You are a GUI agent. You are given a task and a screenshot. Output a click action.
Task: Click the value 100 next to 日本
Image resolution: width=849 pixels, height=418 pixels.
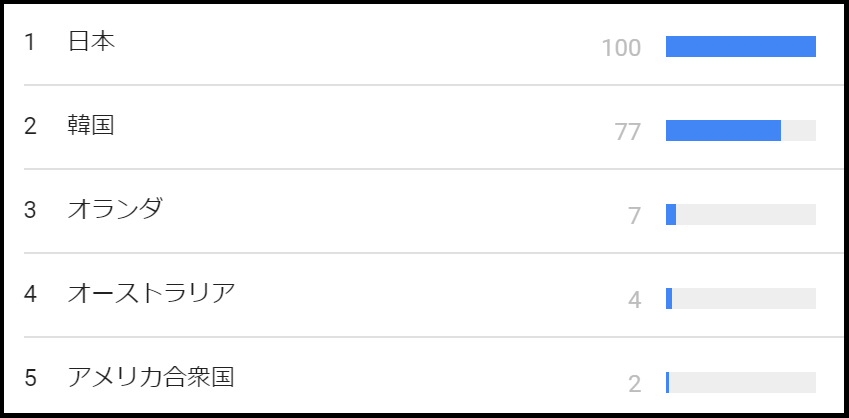621,48
